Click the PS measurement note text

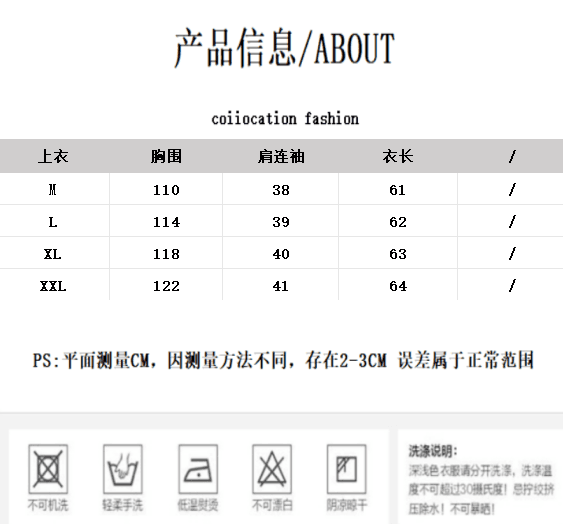tap(283, 360)
